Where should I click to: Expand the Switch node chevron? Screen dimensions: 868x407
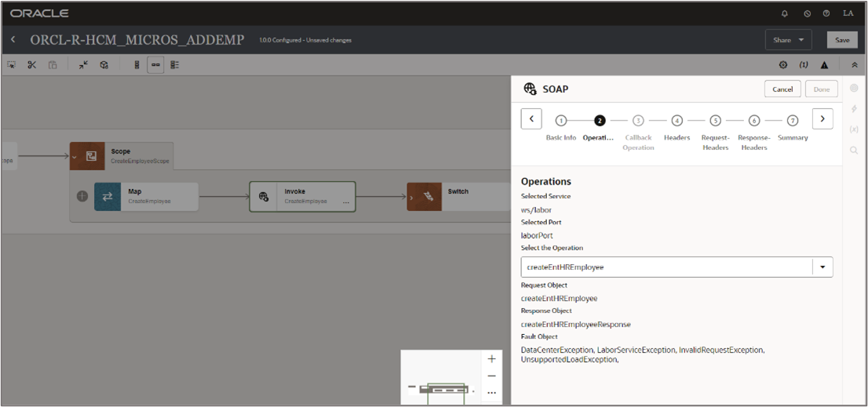[x=411, y=197]
